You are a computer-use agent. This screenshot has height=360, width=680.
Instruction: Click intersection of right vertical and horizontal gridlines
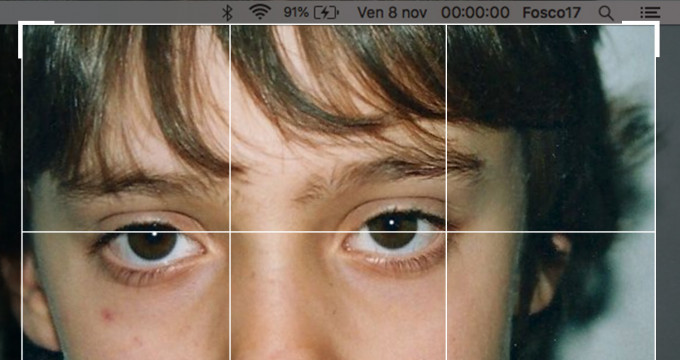(447, 232)
